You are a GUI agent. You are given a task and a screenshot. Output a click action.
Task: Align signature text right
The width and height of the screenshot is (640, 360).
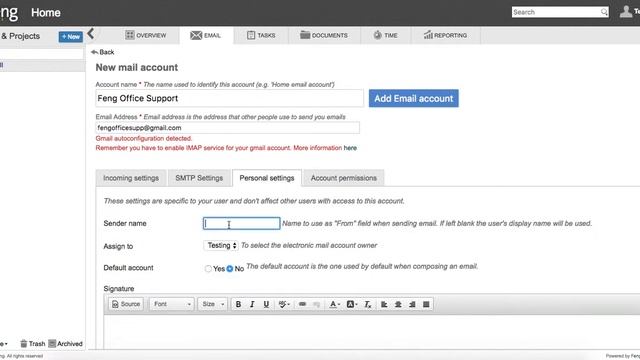[x=412, y=304]
